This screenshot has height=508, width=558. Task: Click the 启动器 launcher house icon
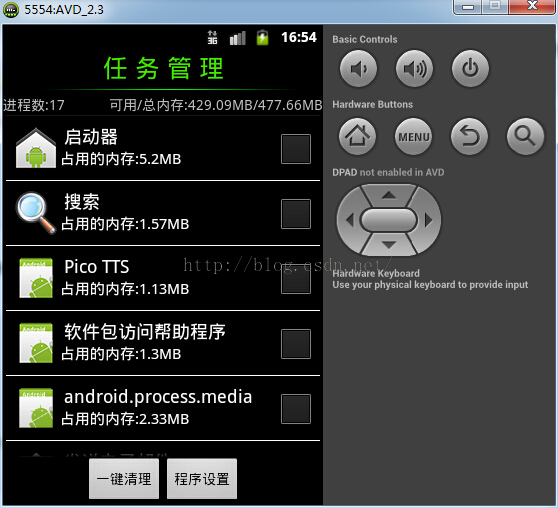[36, 148]
